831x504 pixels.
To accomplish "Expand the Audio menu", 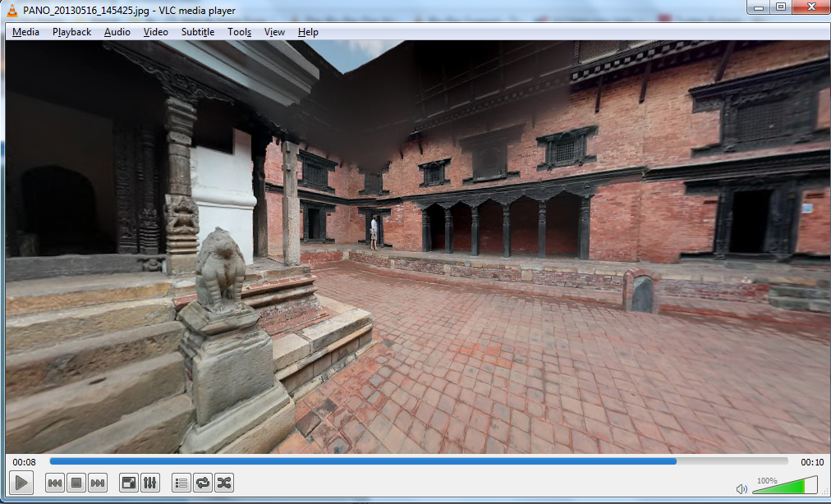I will (x=117, y=32).
